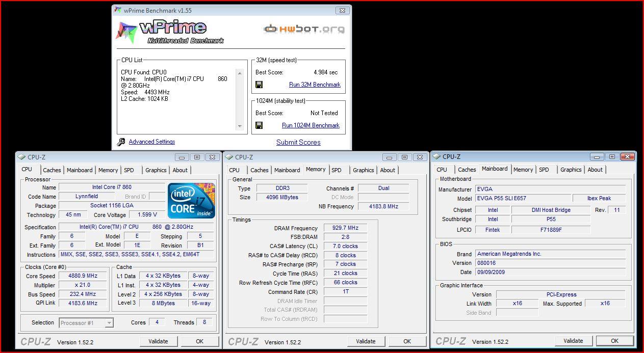Click the CPU List scrollbar down arrow
644x353 pixels.
click(x=240, y=126)
